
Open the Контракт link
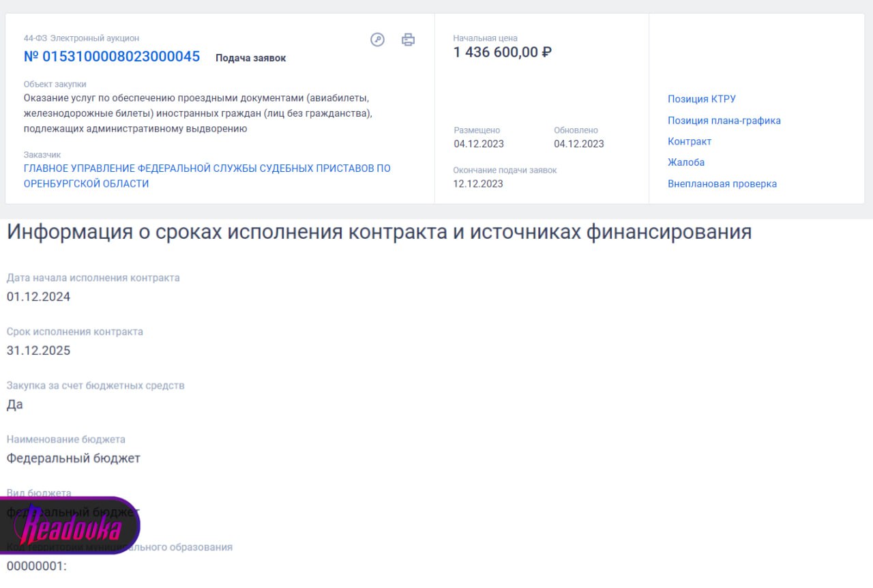click(x=689, y=141)
